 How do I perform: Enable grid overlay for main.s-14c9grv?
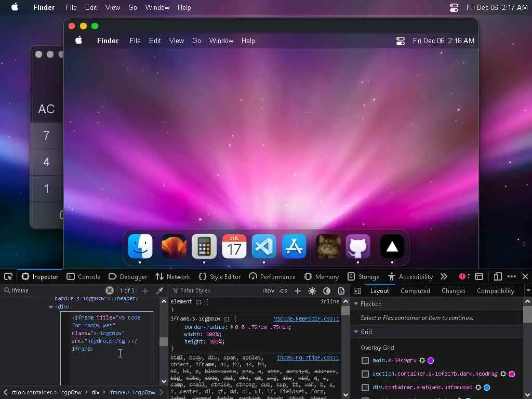tap(365, 361)
